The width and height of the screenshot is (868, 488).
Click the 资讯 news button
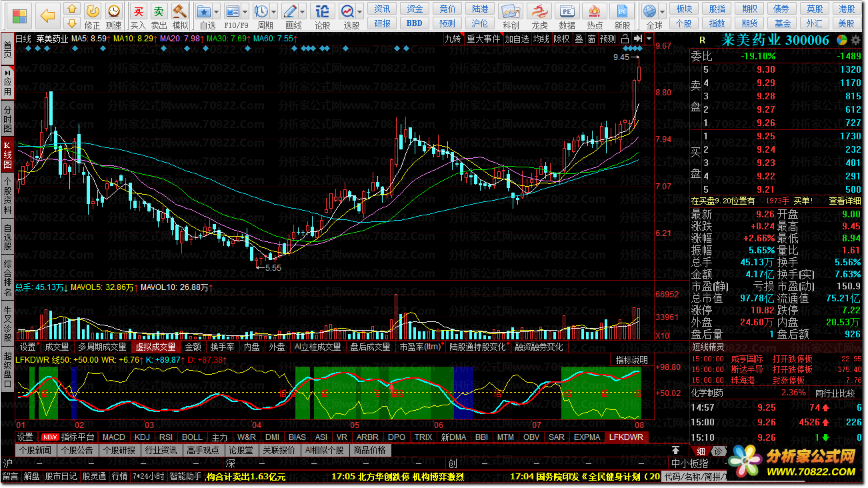click(383, 9)
